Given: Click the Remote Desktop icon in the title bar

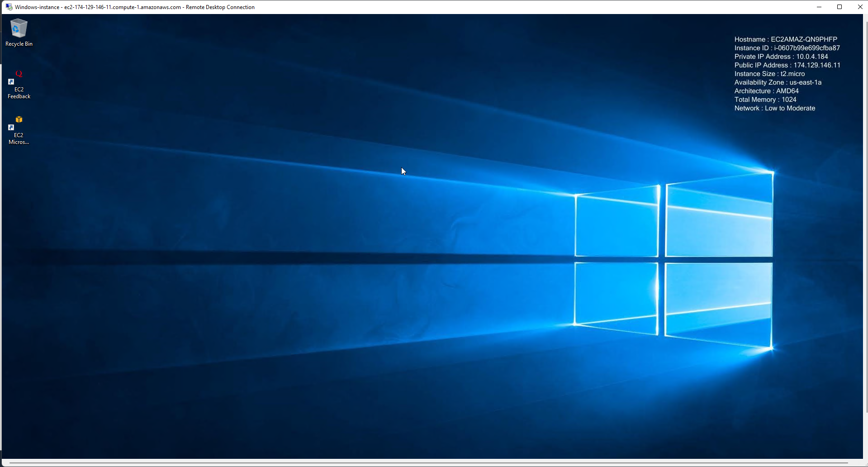Looking at the screenshot, I should [8, 7].
